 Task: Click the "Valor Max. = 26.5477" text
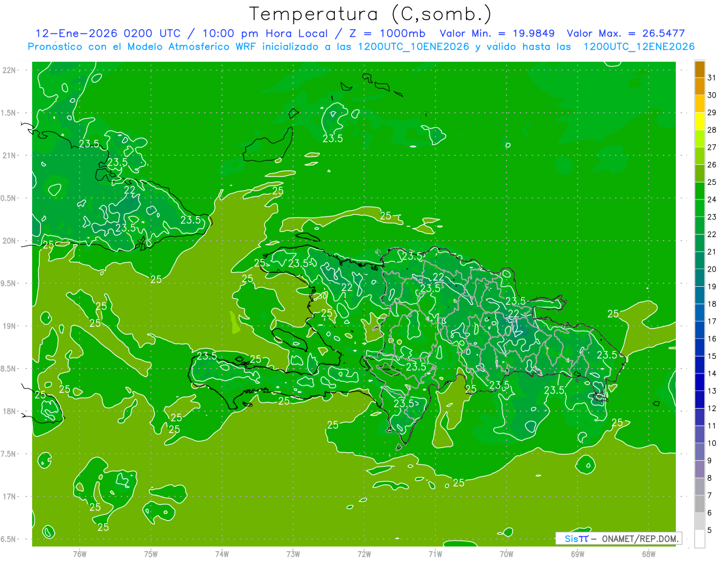pos(625,33)
